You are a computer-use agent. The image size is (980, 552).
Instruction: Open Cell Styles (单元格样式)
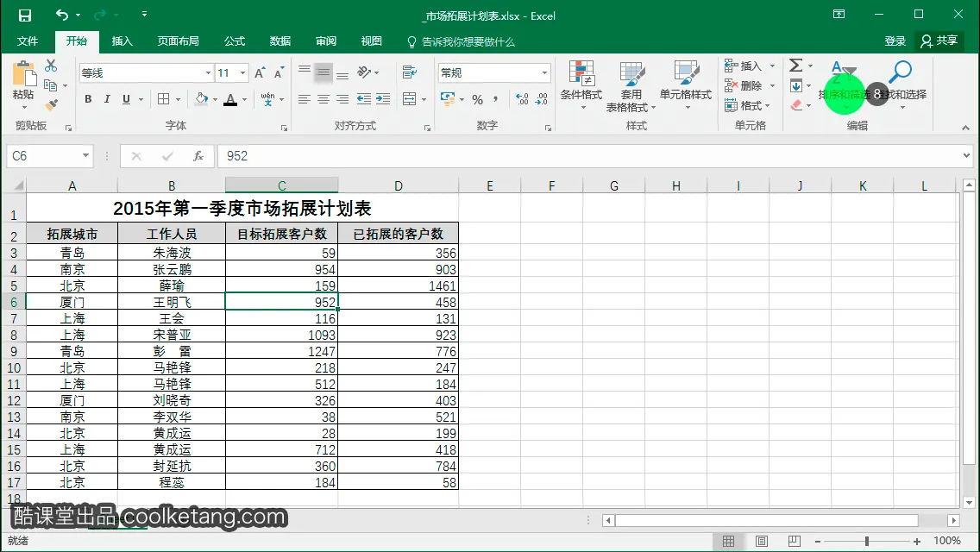[x=686, y=85]
